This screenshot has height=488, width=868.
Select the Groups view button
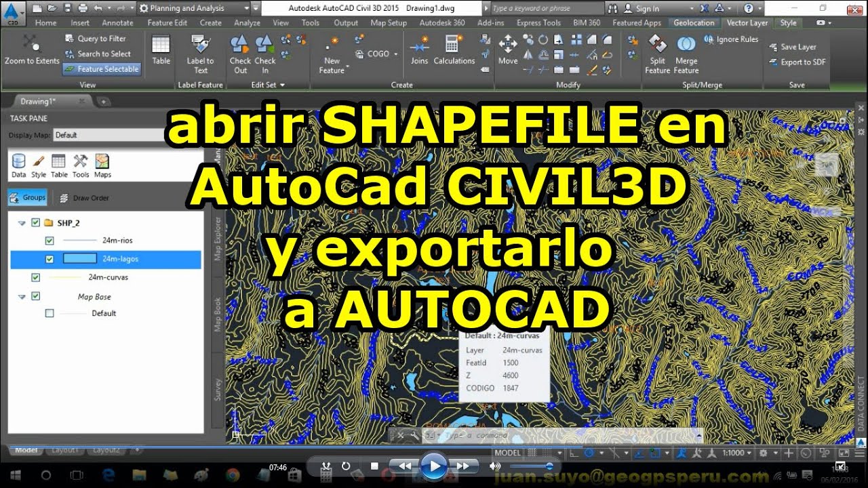click(28, 198)
